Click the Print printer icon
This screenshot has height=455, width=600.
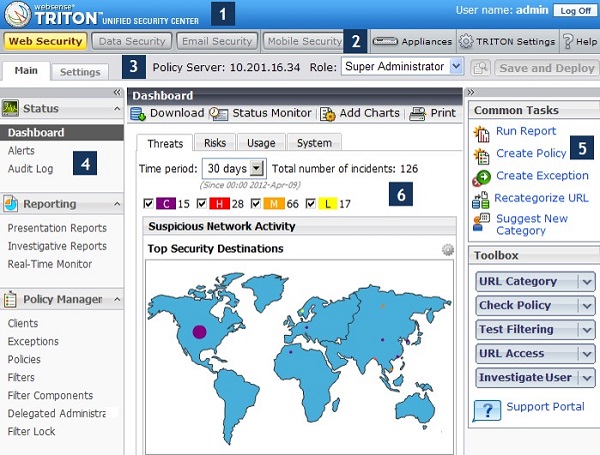[417, 114]
